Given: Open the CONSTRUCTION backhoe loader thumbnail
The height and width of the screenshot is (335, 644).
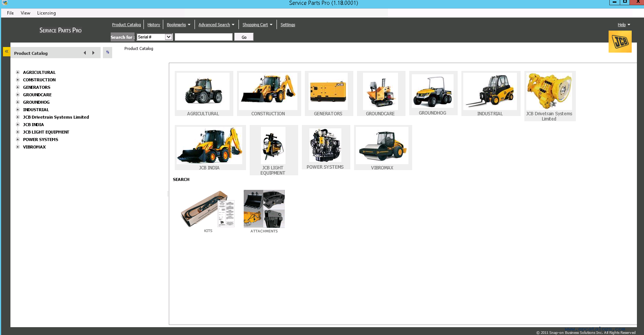Looking at the screenshot, I should pos(268,91).
